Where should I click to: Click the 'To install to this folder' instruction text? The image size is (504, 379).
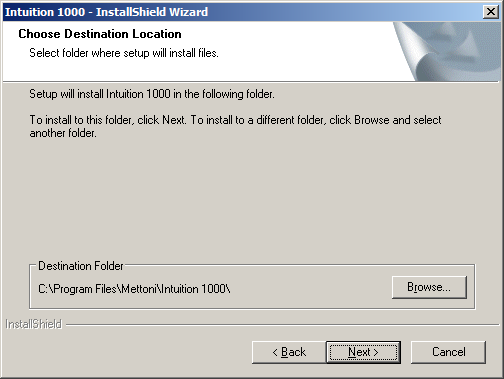click(235, 126)
